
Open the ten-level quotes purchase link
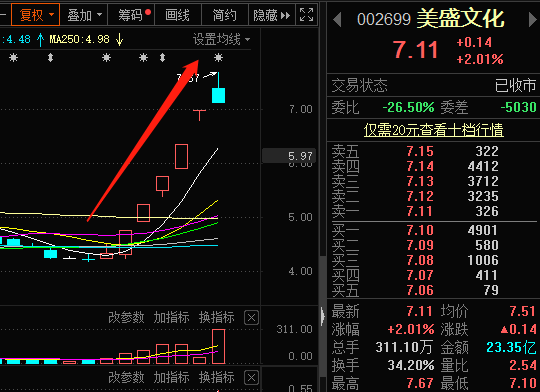click(434, 130)
